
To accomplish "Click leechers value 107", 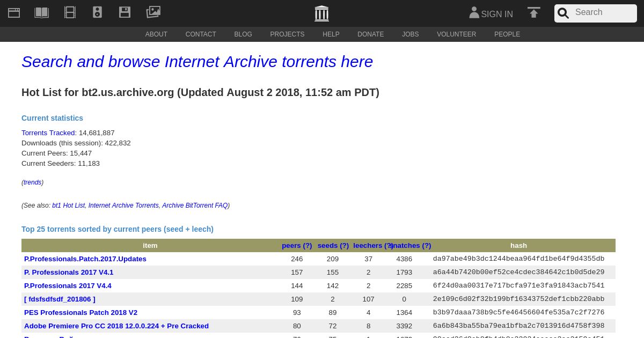I will pyautogui.click(x=368, y=299).
